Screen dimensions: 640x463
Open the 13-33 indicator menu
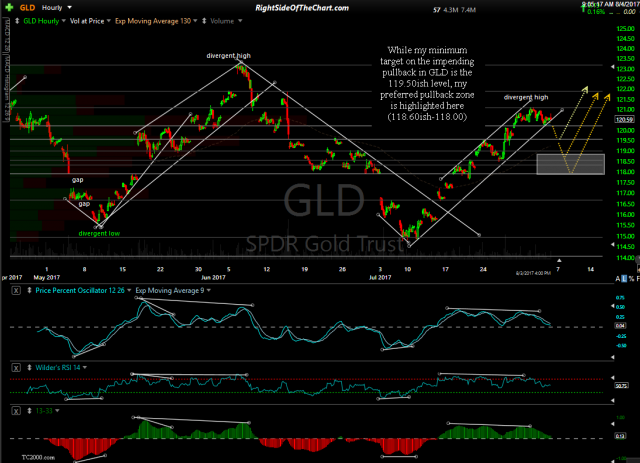47,411
